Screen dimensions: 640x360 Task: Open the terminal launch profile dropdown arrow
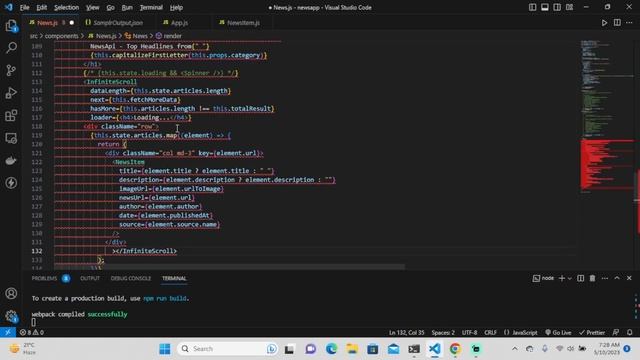point(570,278)
